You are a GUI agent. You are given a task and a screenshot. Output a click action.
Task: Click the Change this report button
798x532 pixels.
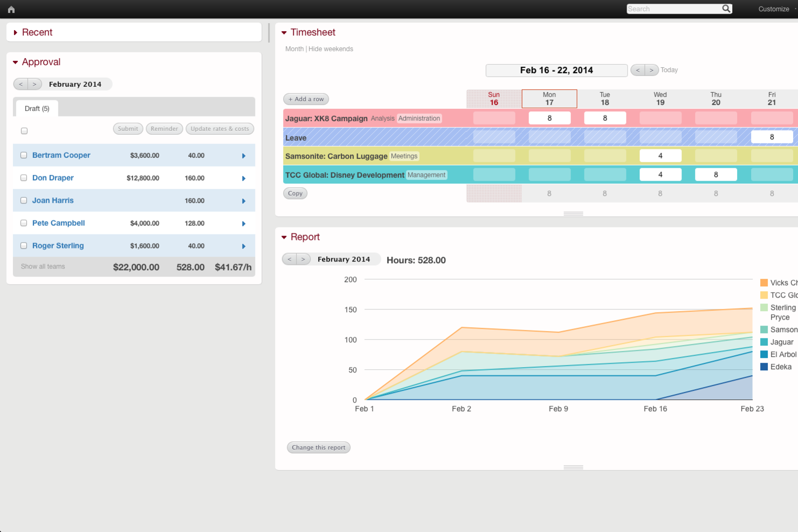coord(318,447)
